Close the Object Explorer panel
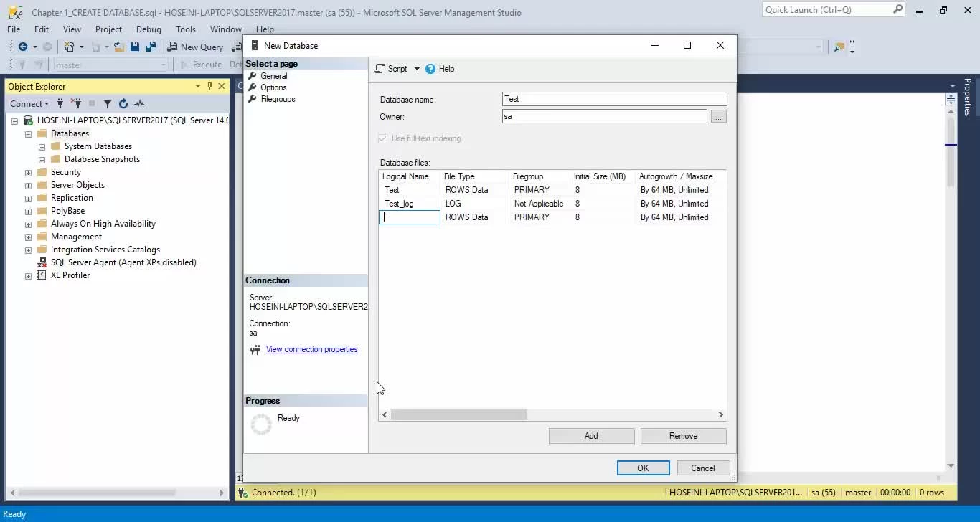Screen dimensions: 980x522 pos(222,86)
